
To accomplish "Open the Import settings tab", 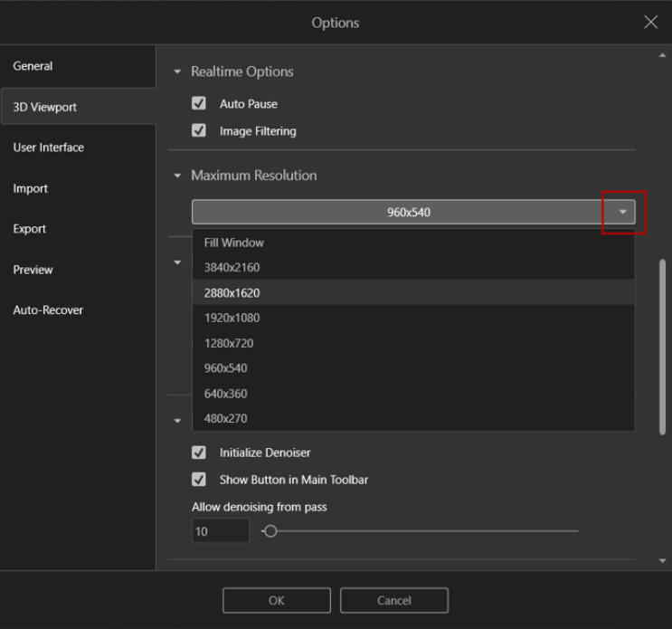I will click(x=31, y=188).
